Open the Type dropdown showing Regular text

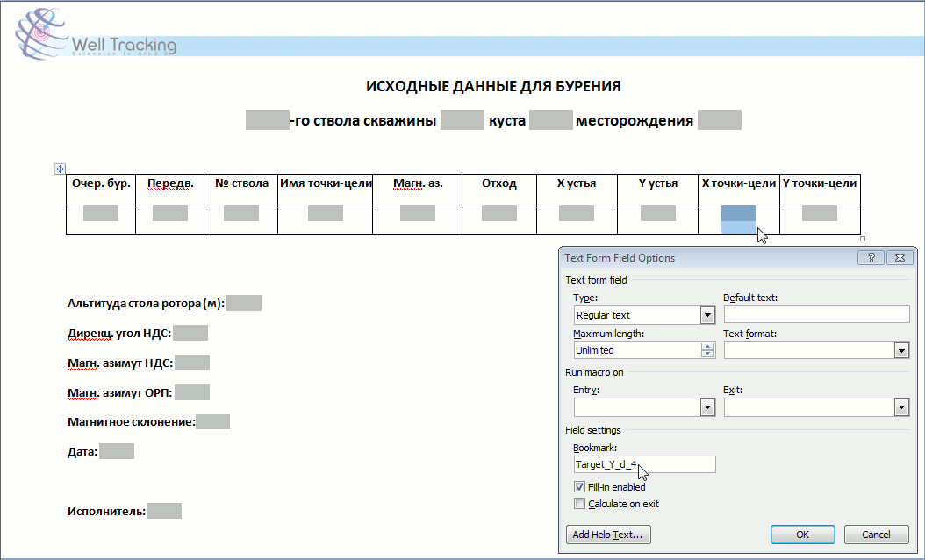[707, 315]
